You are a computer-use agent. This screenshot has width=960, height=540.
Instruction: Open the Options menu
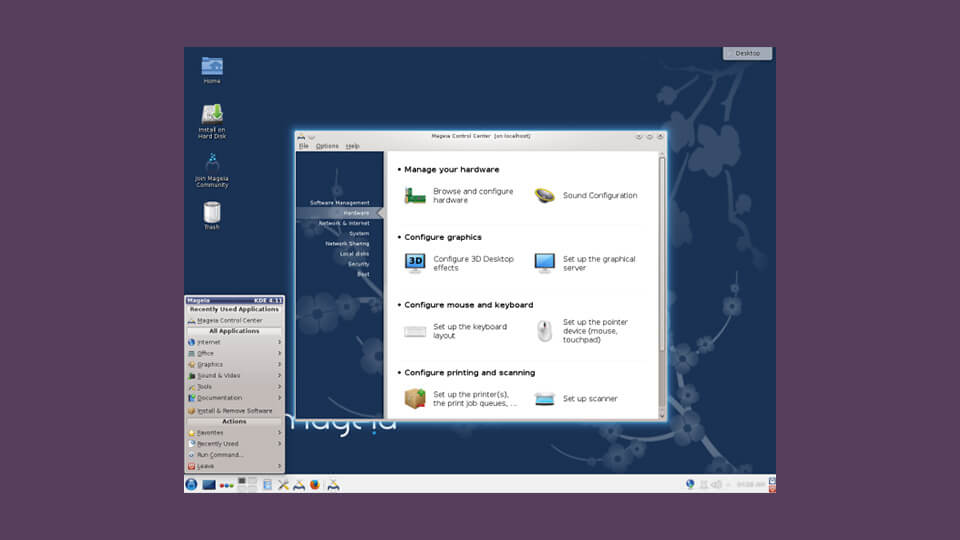[x=327, y=146]
